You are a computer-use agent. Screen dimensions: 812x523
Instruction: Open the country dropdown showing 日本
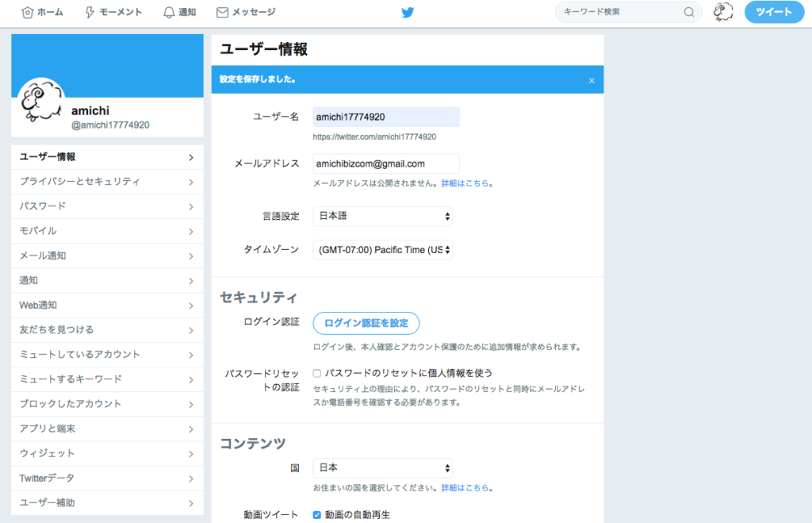tap(383, 468)
